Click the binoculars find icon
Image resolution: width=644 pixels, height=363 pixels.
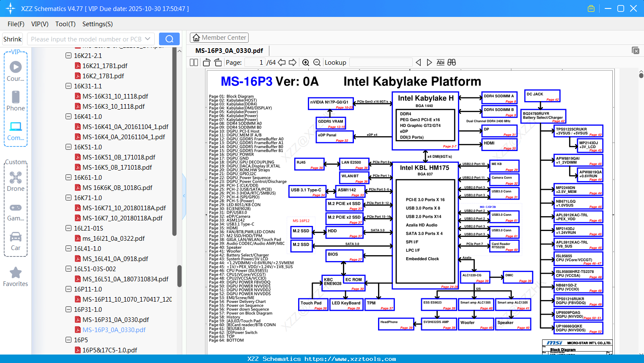452,63
